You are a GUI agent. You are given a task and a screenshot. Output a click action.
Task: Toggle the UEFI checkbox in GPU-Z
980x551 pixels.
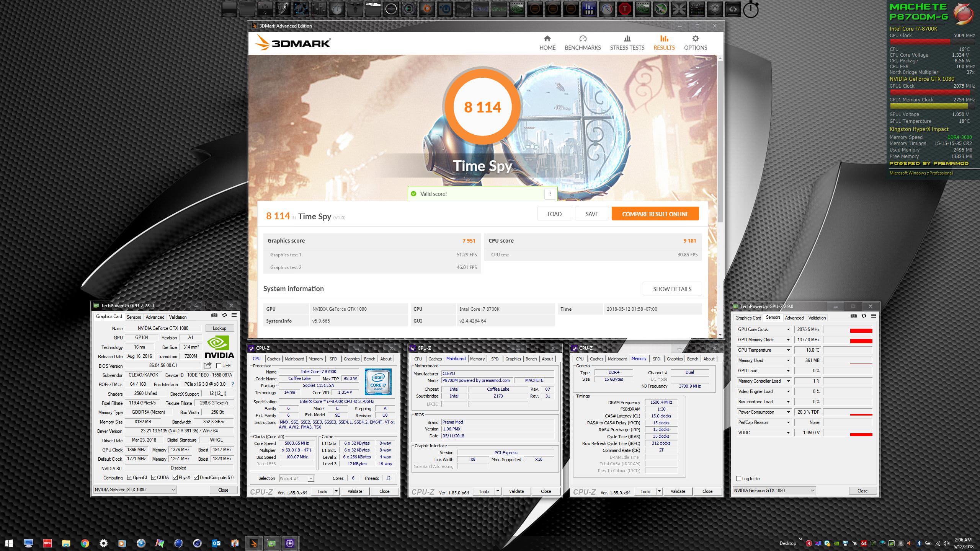219,366
